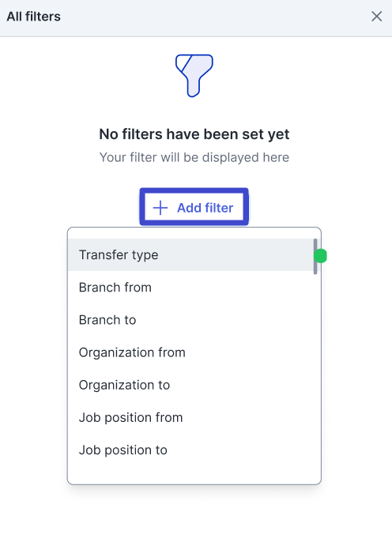Click blank space under Job position to

190,474
